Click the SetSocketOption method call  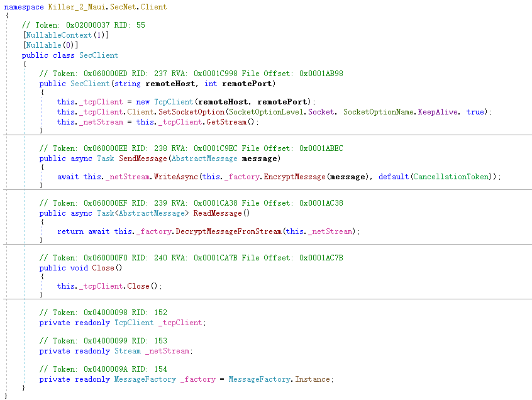pyautogui.click(x=191, y=112)
